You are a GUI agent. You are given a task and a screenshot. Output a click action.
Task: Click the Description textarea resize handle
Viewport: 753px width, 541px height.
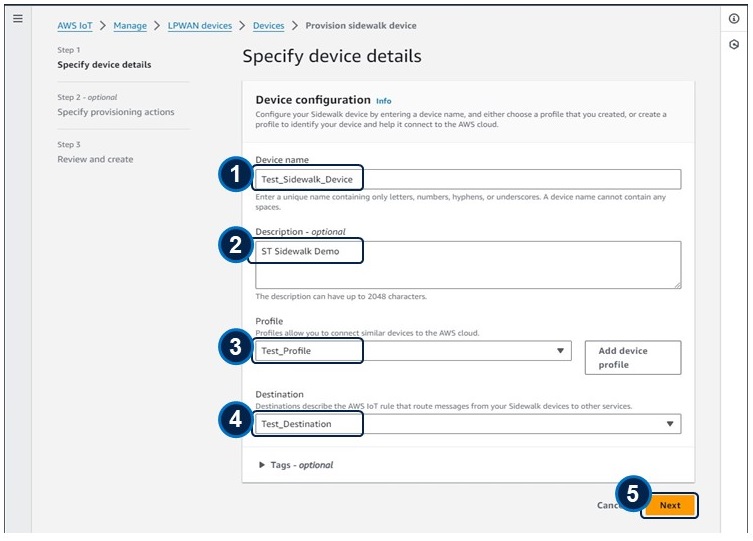tap(677, 285)
